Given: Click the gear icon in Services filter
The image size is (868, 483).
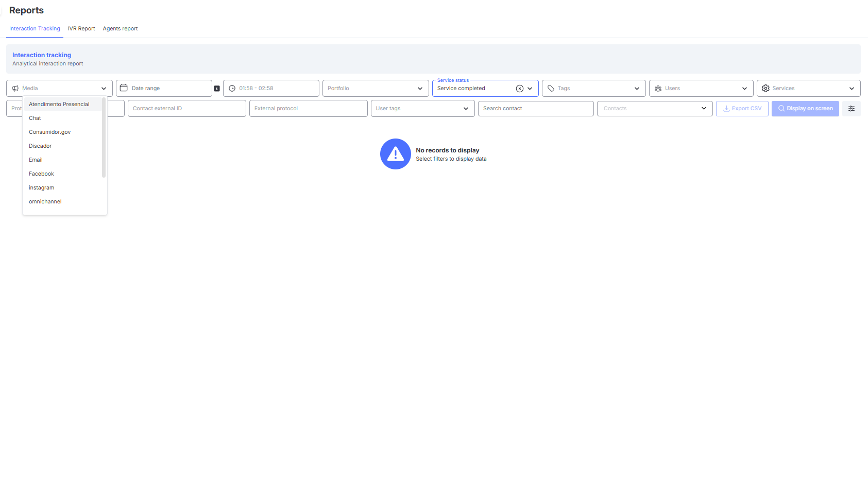Looking at the screenshot, I should (x=765, y=89).
